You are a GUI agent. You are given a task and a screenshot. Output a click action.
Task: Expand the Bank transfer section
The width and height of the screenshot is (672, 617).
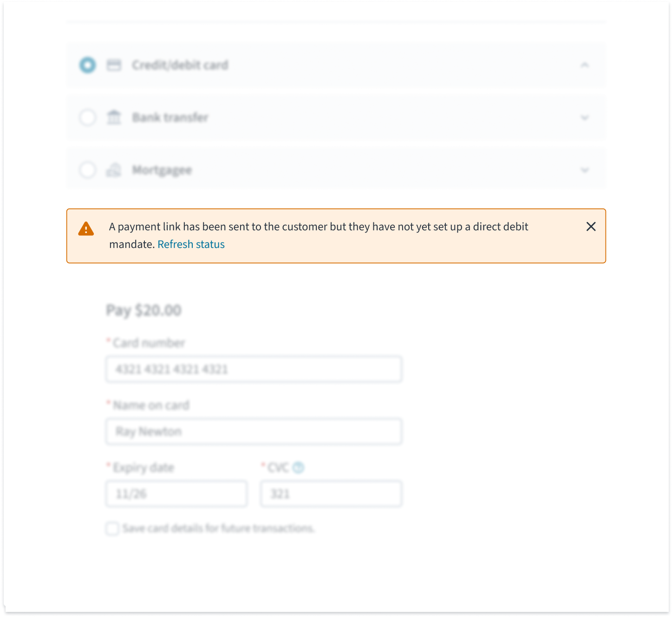pyautogui.click(x=585, y=117)
